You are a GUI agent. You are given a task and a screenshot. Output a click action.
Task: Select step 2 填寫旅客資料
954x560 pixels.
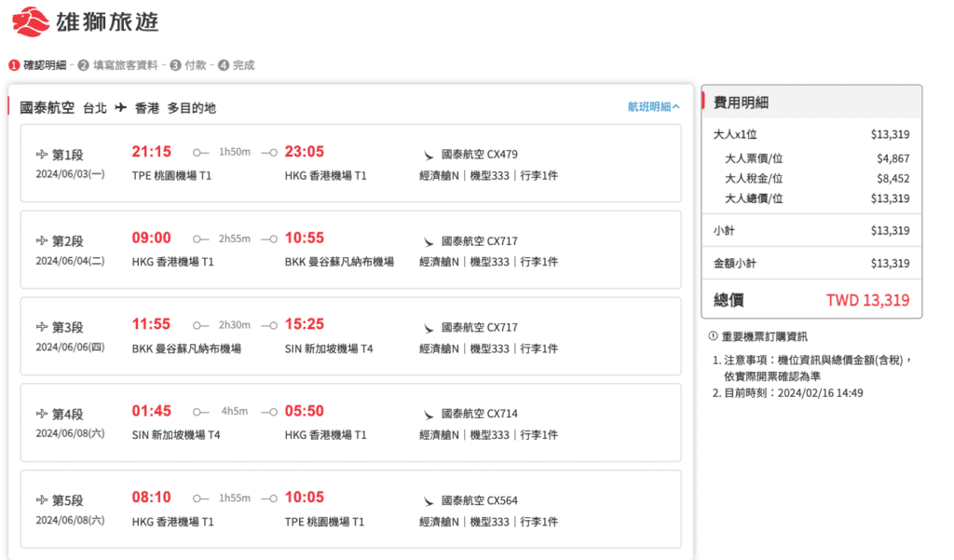tap(118, 65)
